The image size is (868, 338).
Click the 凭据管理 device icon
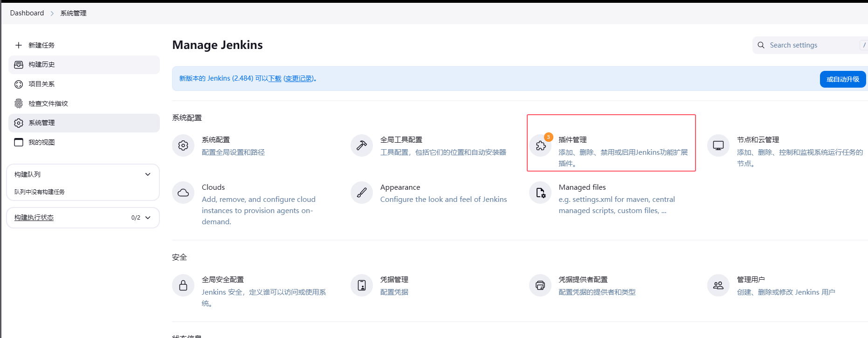click(x=362, y=285)
